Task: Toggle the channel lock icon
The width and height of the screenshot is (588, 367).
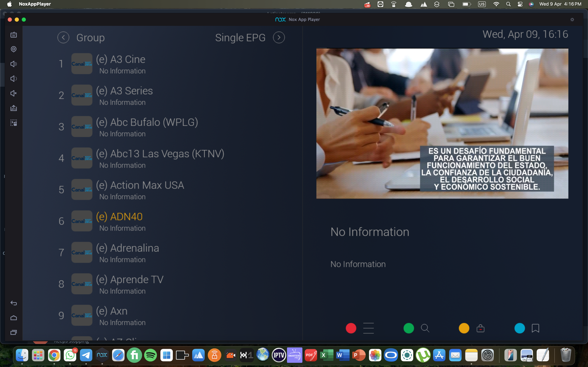Action: 480,328
